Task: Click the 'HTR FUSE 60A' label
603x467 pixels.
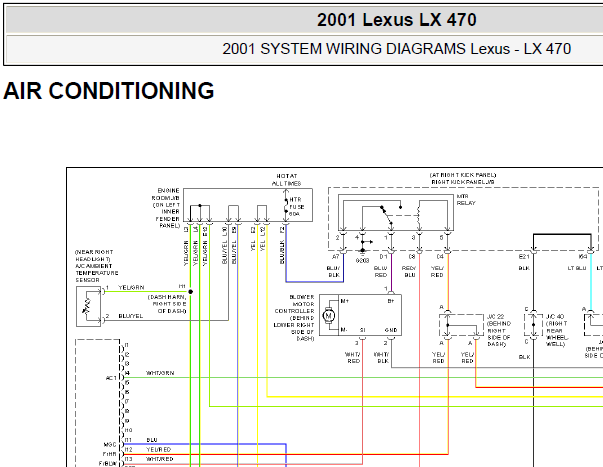Action: [297, 207]
